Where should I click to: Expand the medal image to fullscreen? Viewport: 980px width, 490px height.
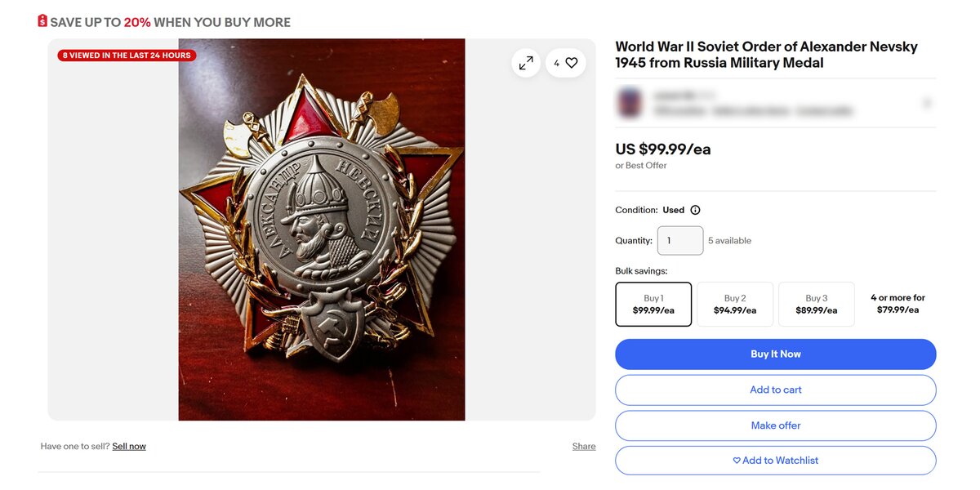(x=526, y=63)
